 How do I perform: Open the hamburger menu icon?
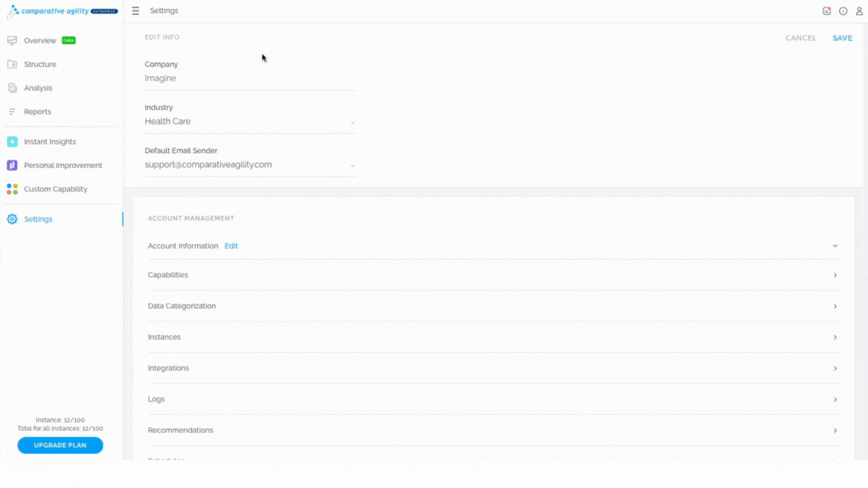(136, 11)
